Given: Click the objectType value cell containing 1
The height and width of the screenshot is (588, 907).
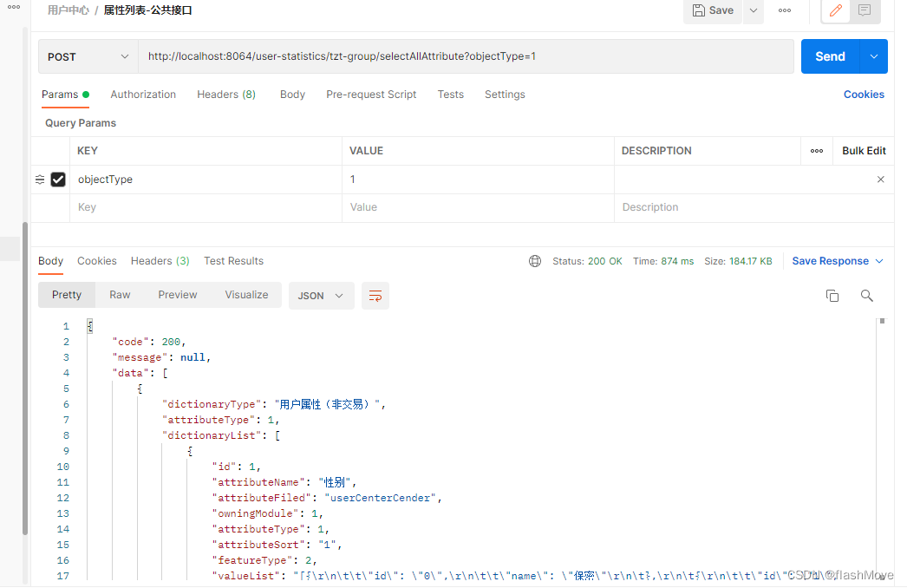Looking at the screenshot, I should pyautogui.click(x=478, y=180).
